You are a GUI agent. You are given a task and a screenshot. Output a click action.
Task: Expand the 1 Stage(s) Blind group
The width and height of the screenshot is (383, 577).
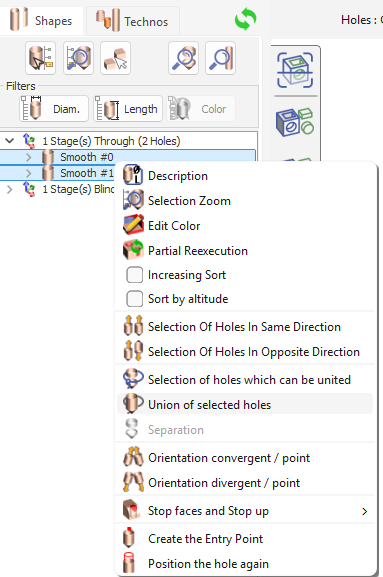point(10,189)
